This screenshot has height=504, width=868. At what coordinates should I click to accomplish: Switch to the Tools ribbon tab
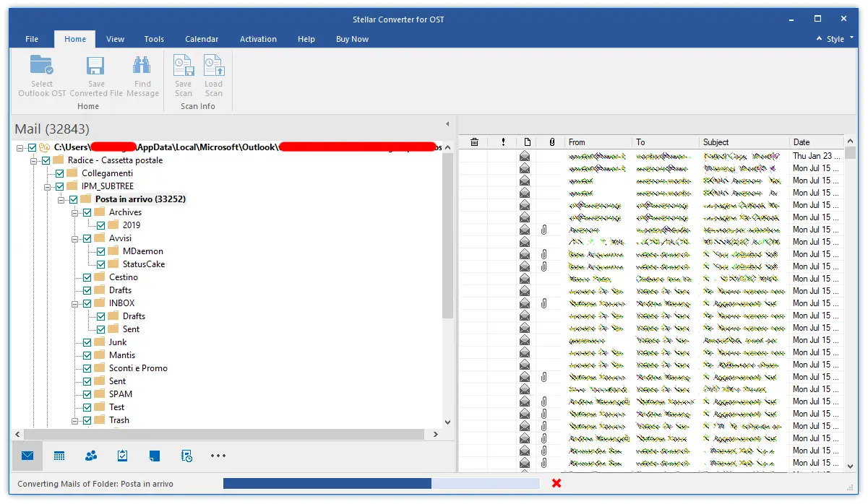(x=154, y=39)
